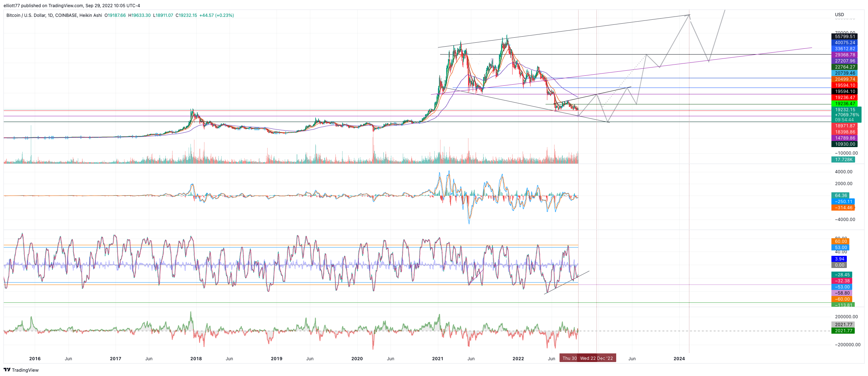Click the 20739.46 light blue price label

pyautogui.click(x=844, y=73)
